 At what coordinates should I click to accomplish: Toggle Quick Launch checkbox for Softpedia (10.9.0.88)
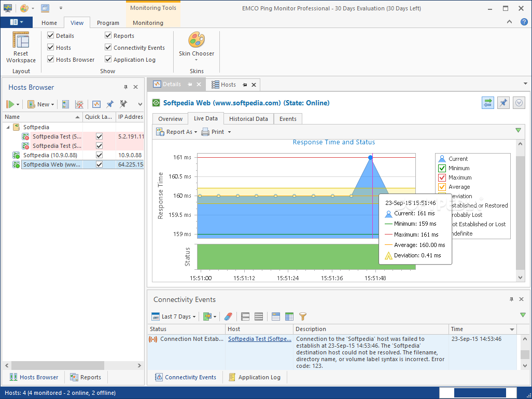[99, 155]
